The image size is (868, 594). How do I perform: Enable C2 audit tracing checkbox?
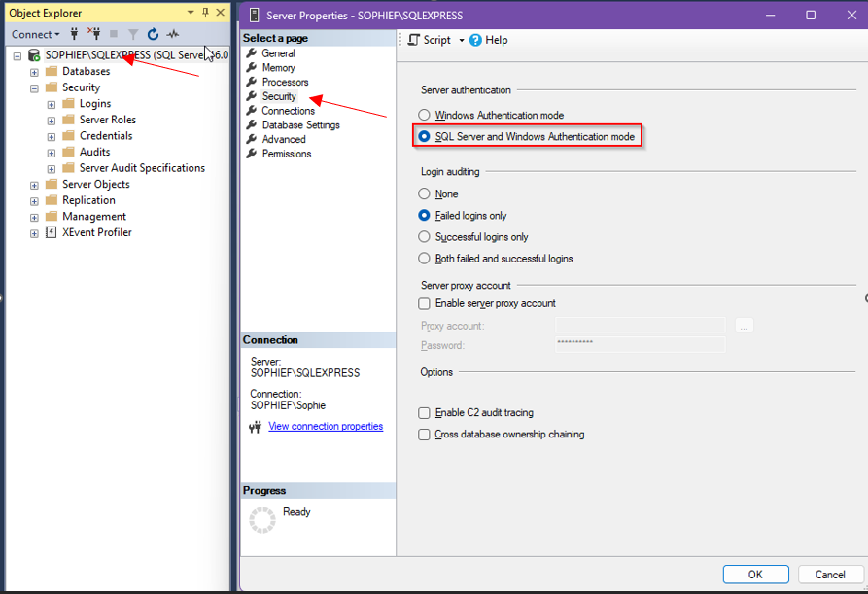tap(424, 413)
